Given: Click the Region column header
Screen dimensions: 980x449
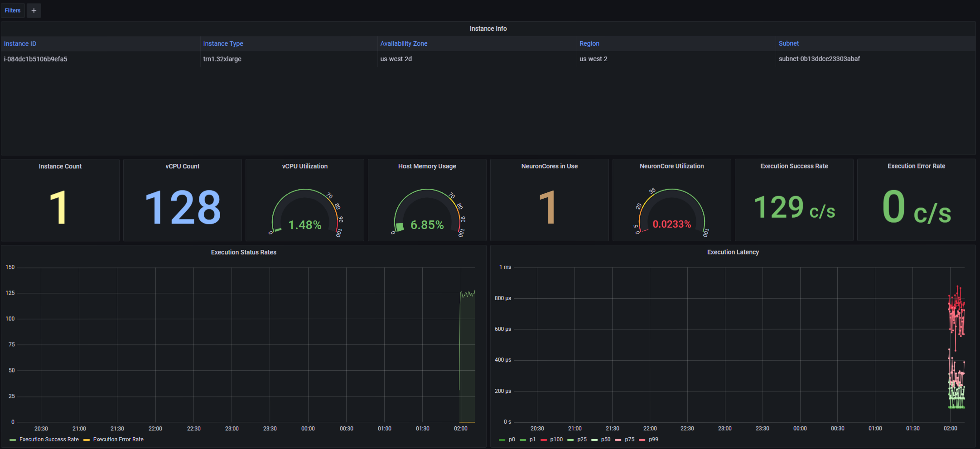Looking at the screenshot, I should (x=589, y=44).
